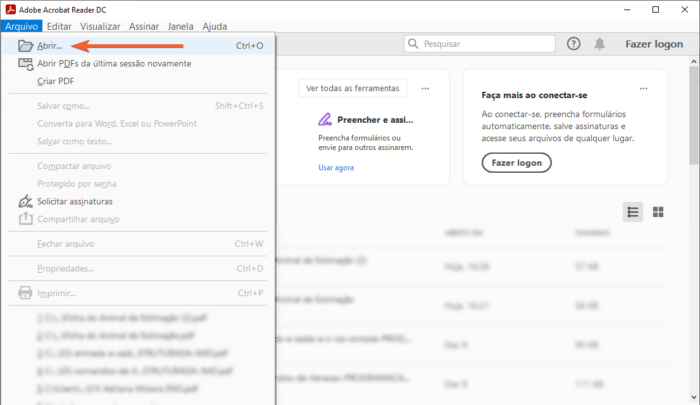Image resolution: width=700 pixels, height=405 pixels.
Task: Open the Visualizar menu
Action: point(100,26)
